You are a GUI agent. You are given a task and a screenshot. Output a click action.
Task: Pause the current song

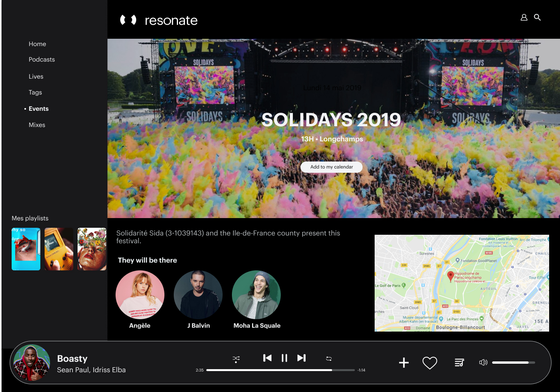tap(284, 358)
